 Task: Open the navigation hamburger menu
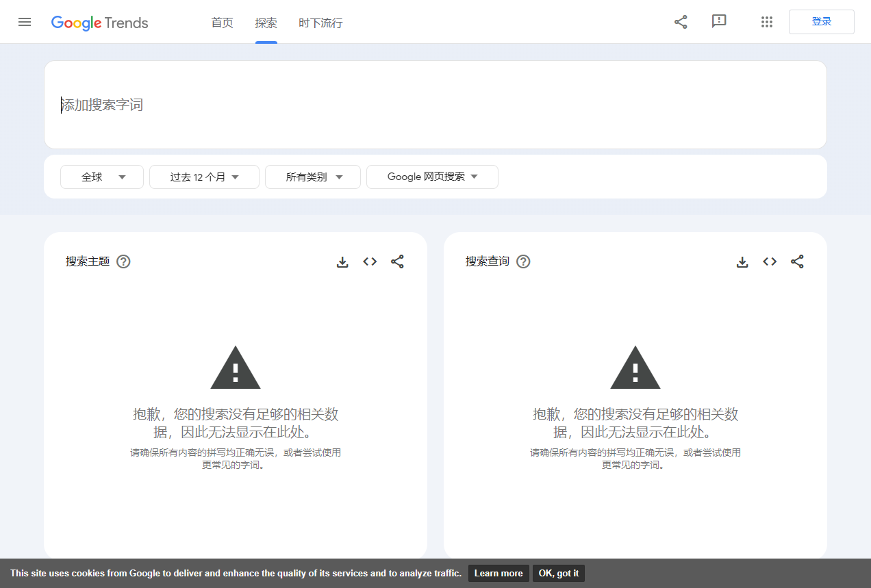[25, 21]
